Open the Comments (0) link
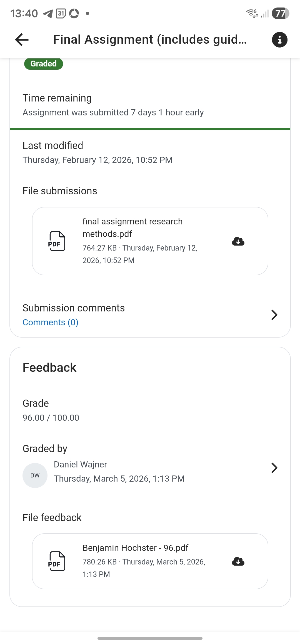 pyautogui.click(x=51, y=322)
